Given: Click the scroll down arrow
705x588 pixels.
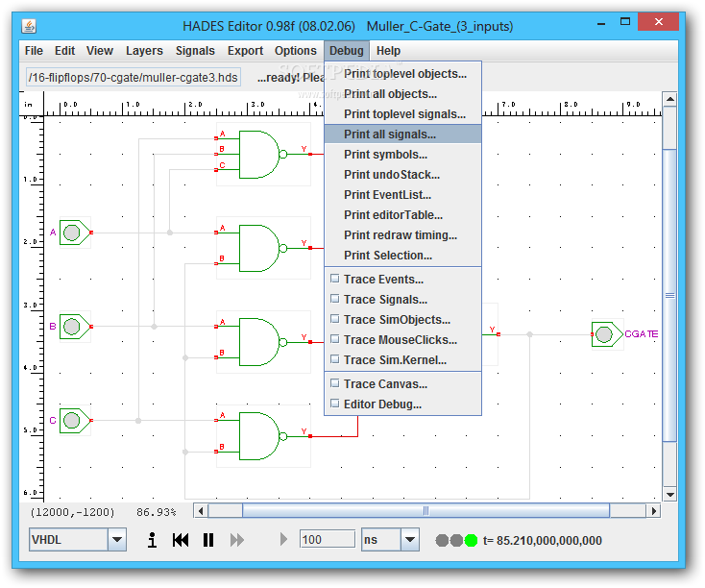Looking at the screenshot, I should (x=669, y=494).
